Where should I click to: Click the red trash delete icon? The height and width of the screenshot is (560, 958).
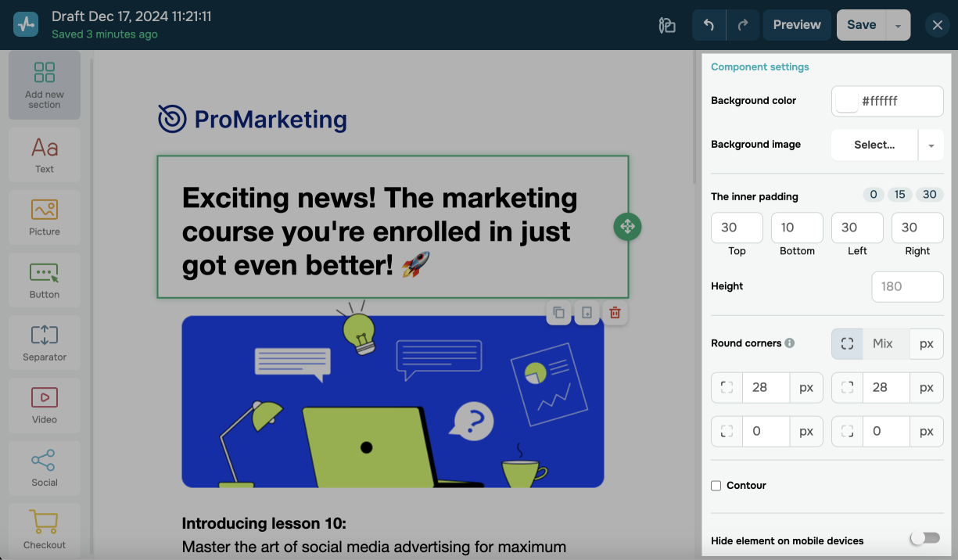615,313
